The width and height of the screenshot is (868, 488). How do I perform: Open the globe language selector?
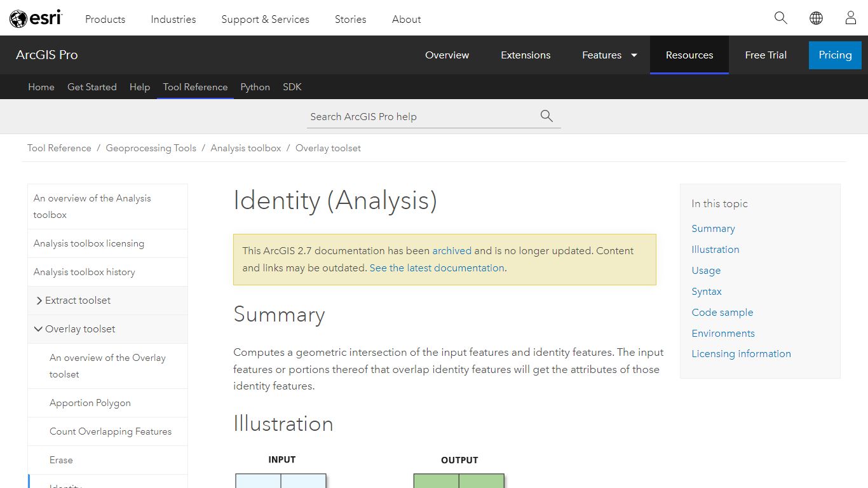pos(817,18)
